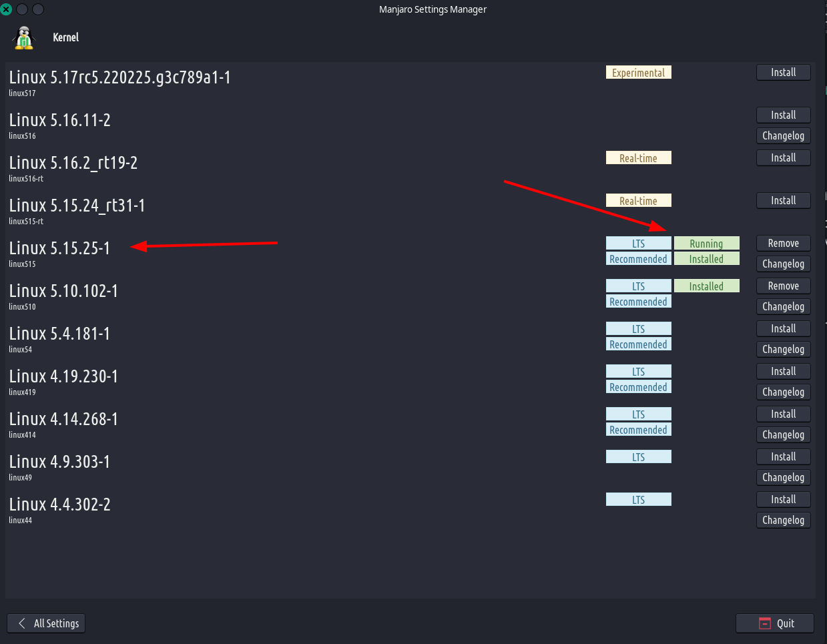This screenshot has width=827, height=644.
Task: Install Linux 4.4.302-2 kernel
Action: pyautogui.click(x=784, y=499)
